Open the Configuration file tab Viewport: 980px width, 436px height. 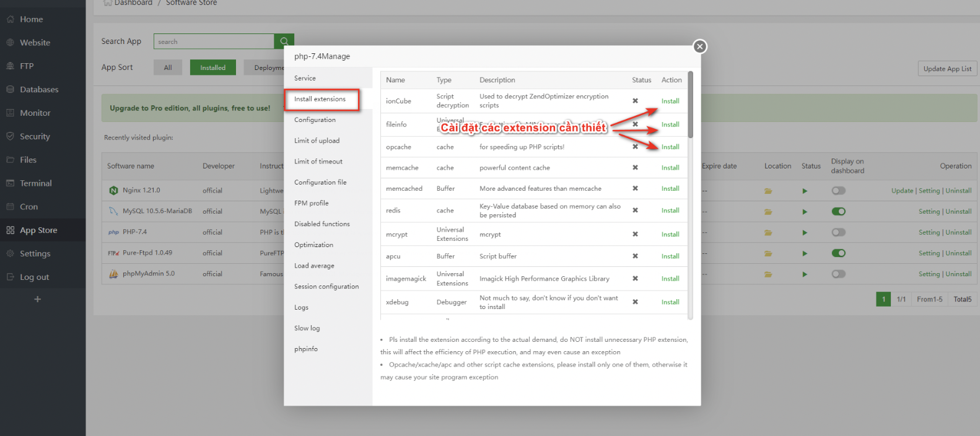(320, 182)
